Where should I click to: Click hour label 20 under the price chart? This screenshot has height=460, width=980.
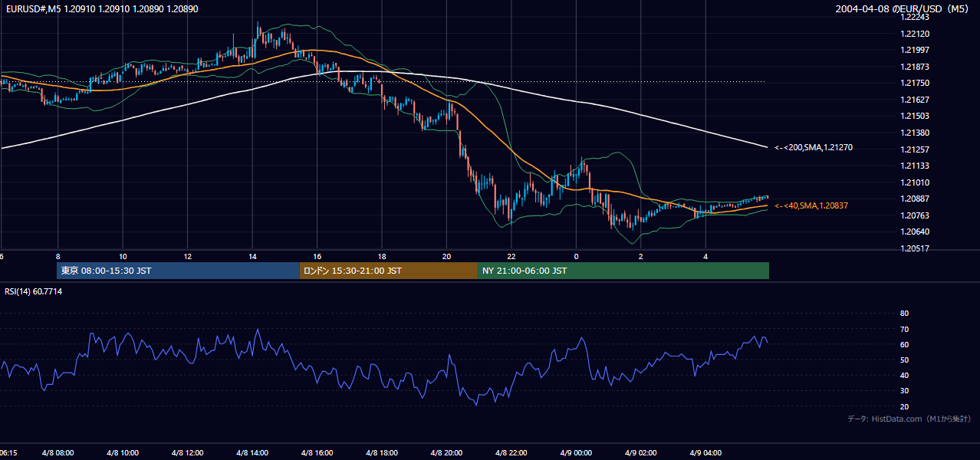(x=447, y=256)
